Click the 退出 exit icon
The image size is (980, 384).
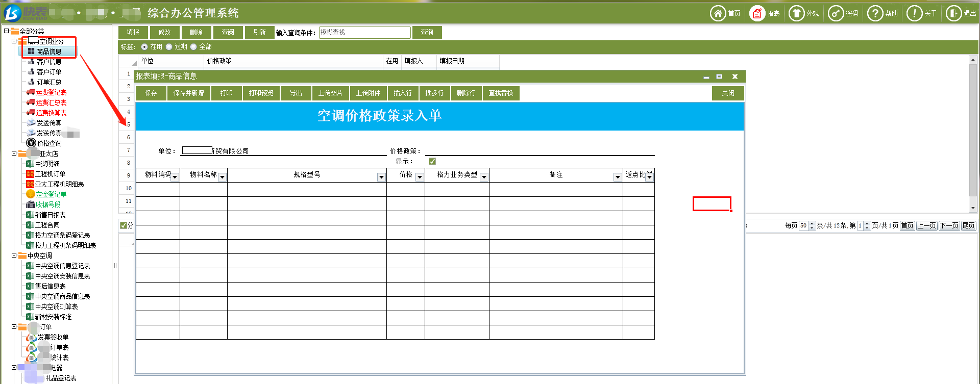[x=953, y=13]
